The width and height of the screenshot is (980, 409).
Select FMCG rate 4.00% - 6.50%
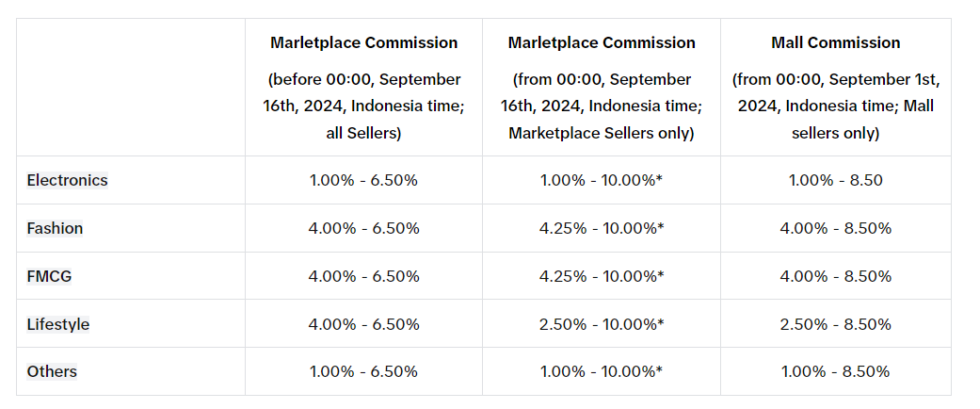(363, 276)
